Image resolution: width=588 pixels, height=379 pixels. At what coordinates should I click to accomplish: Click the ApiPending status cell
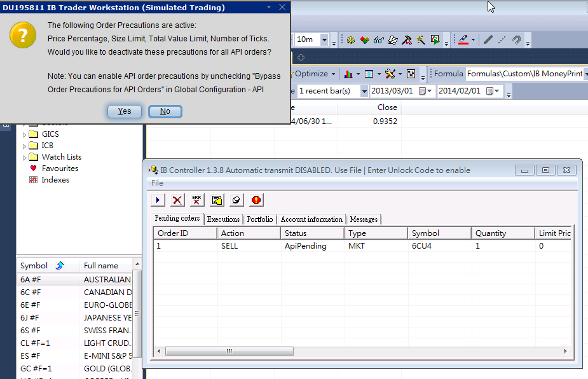click(312, 246)
